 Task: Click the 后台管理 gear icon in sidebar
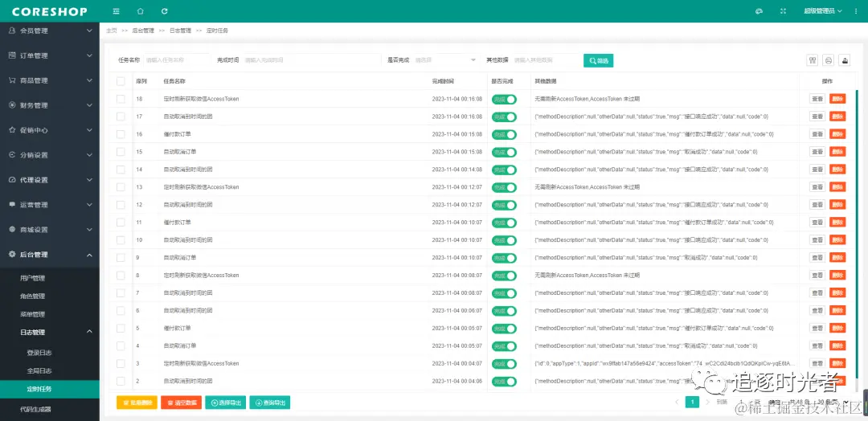tap(11, 255)
